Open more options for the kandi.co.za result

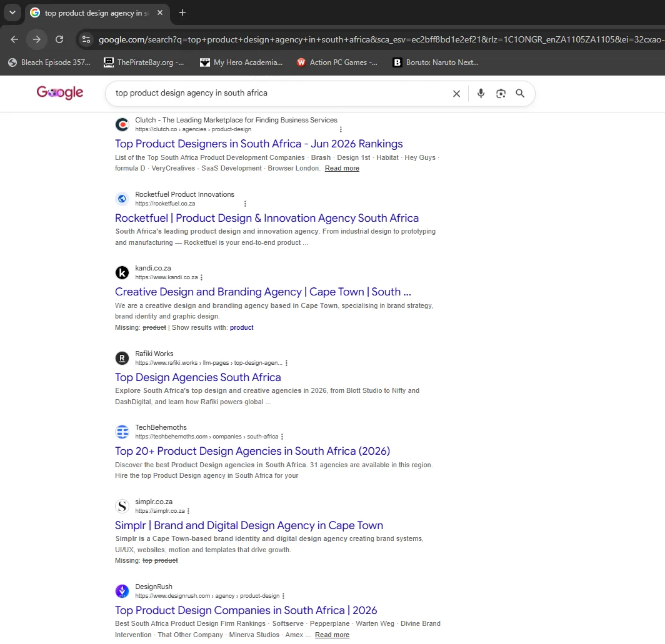point(201,278)
